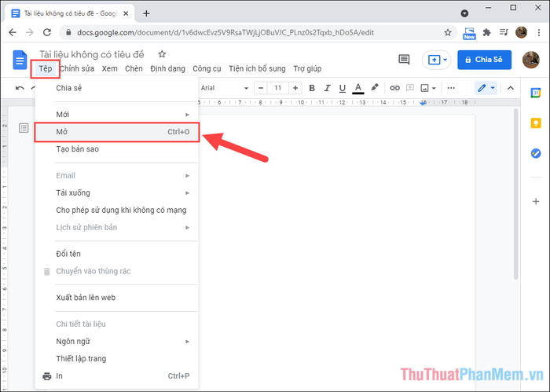Star the untitled document

[x=162, y=54]
